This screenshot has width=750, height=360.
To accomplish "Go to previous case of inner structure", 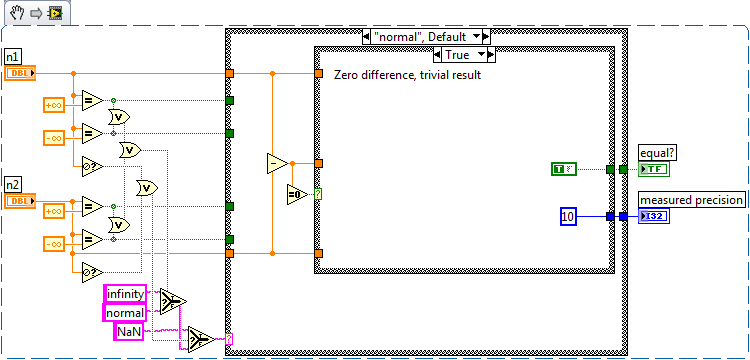I will (437, 55).
